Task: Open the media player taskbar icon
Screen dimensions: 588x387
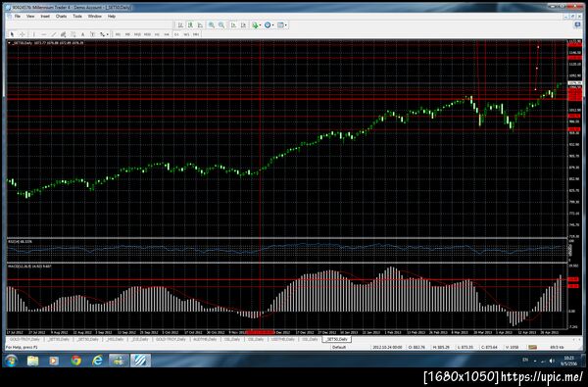Action: click(54, 361)
